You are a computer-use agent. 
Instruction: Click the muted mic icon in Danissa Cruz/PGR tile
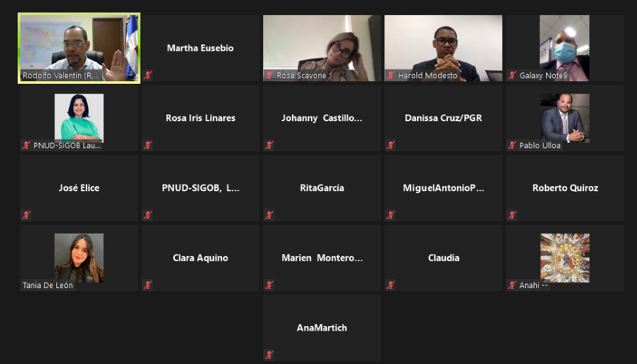[391, 145]
